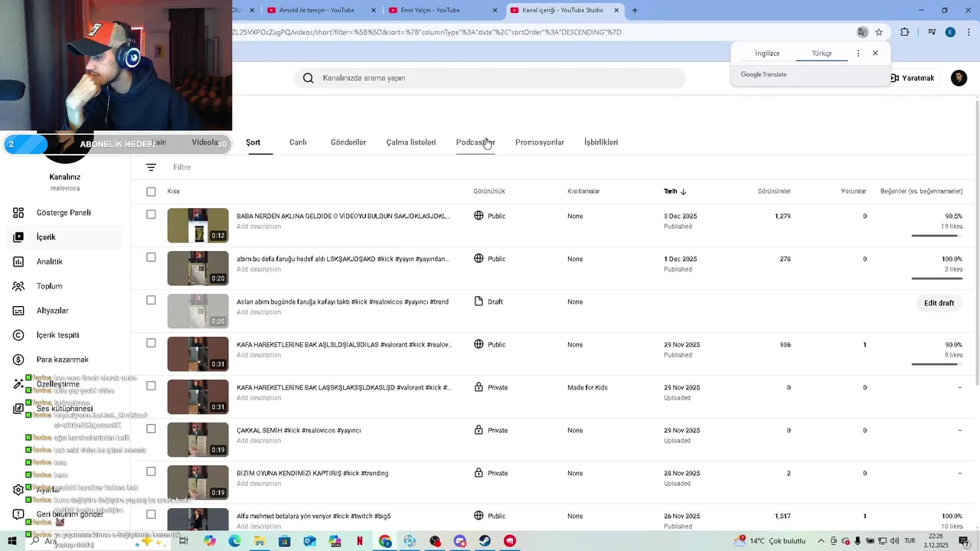Image resolution: width=980 pixels, height=551 pixels.
Task: Click visibility globe icon of 3 Dec 2025 video
Action: pos(479,216)
